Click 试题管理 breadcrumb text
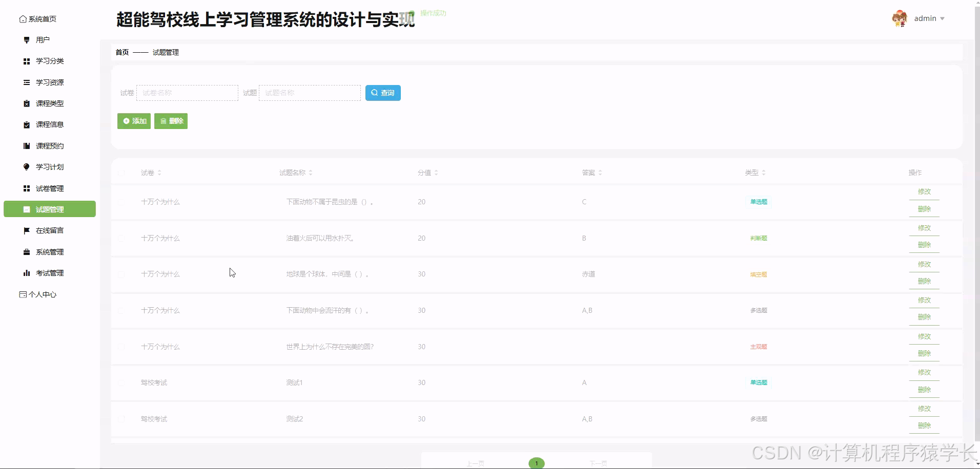Image resolution: width=980 pixels, height=469 pixels. 166,52
